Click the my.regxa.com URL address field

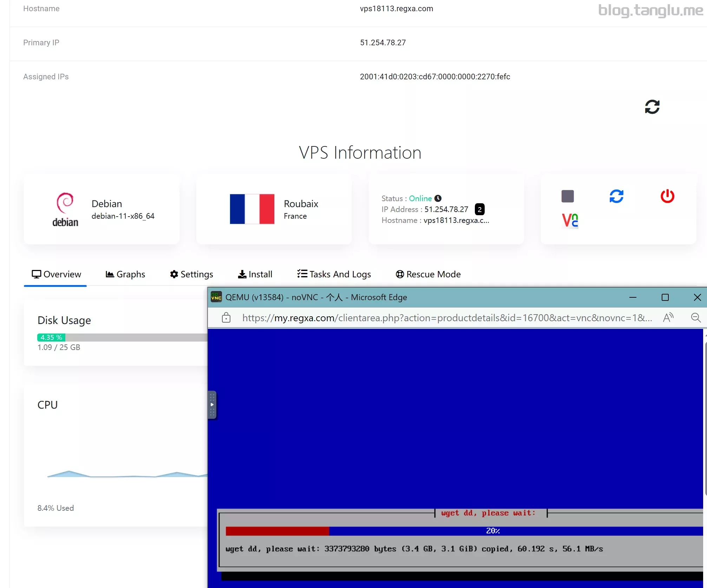click(x=446, y=318)
